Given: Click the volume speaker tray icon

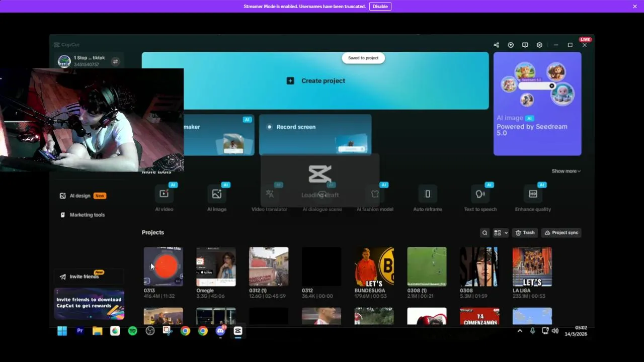Looking at the screenshot, I should [555, 331].
